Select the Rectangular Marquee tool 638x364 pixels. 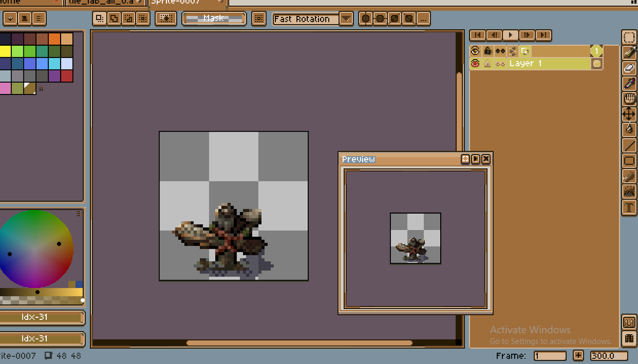tap(629, 38)
